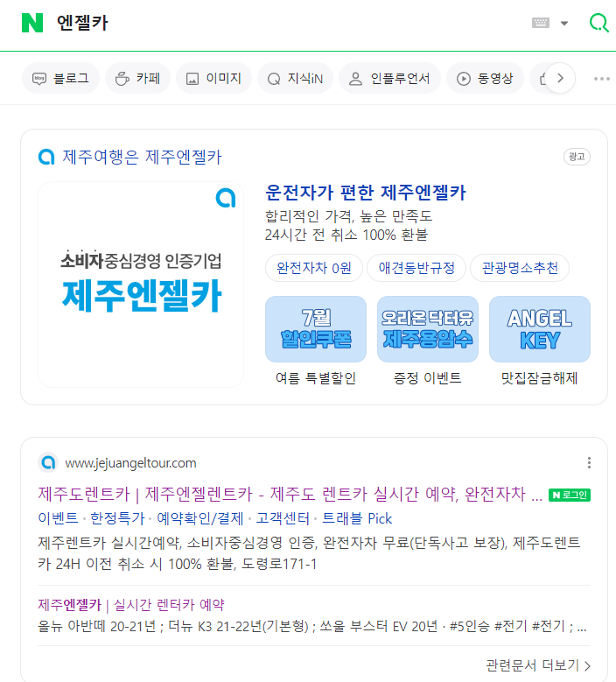
Task: Click the N 로그인 badge
Action: (570, 495)
